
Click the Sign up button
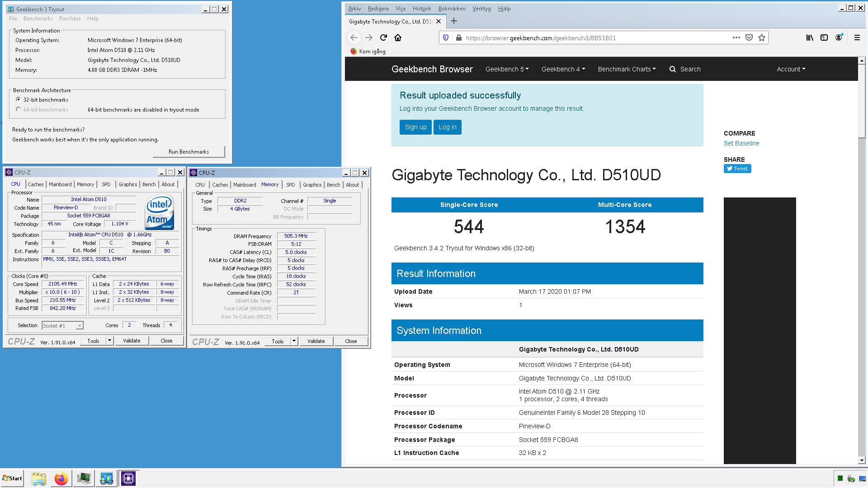click(x=415, y=127)
